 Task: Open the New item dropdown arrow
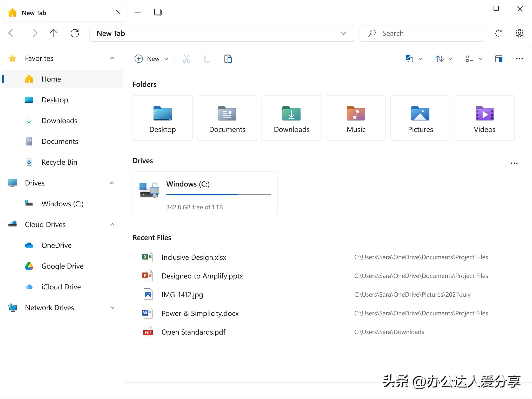tap(166, 59)
